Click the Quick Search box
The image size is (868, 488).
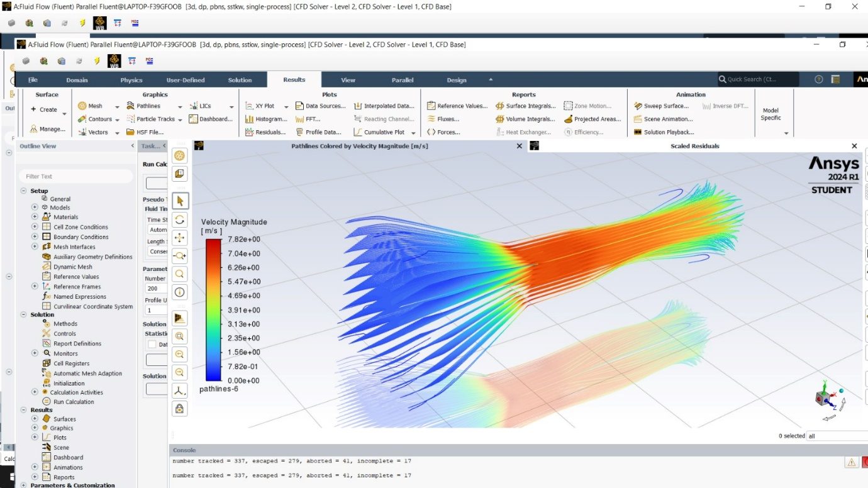[759, 79]
